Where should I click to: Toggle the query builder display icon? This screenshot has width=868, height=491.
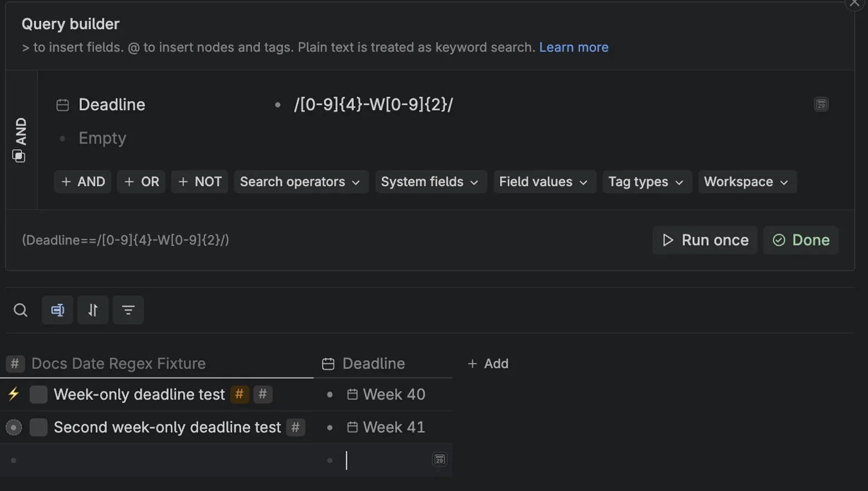pyautogui.click(x=57, y=310)
